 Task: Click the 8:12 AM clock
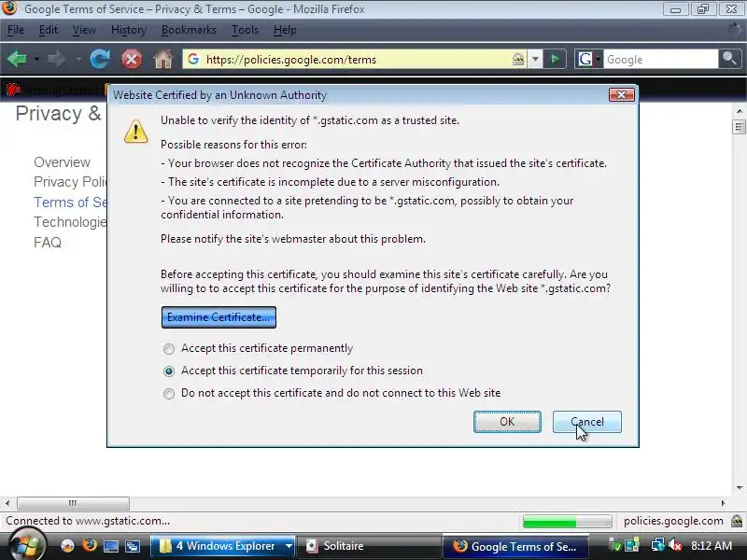tap(712, 545)
